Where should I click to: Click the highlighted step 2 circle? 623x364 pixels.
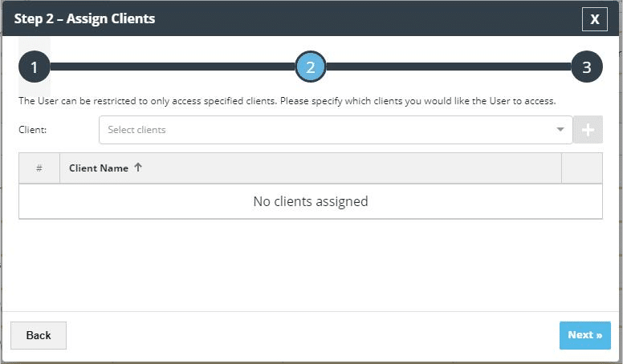[x=311, y=67]
